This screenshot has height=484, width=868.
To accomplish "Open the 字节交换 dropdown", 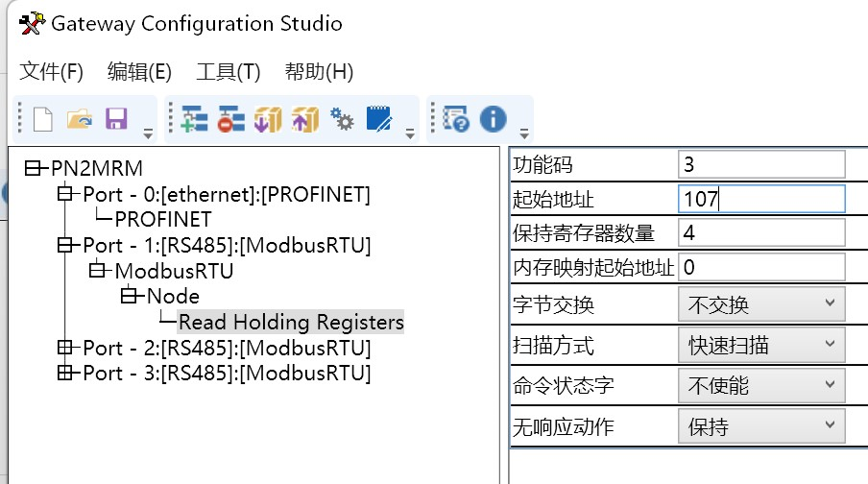I will tap(761, 305).
